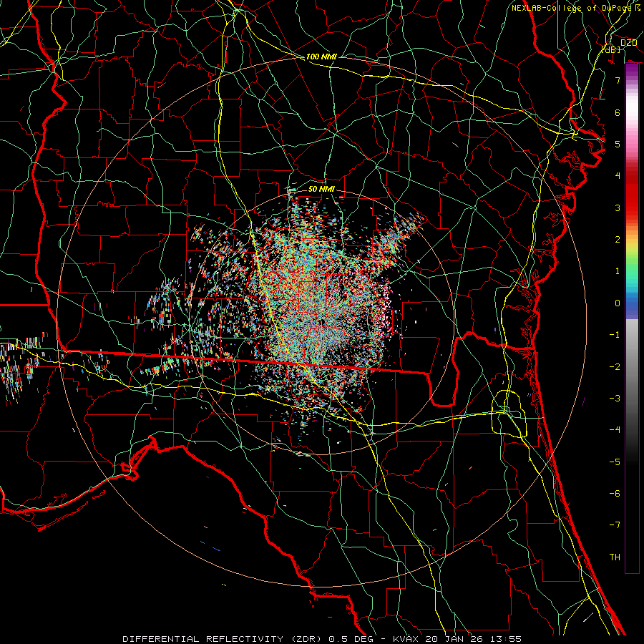Select the 7 dB scale label
This screenshot has width=644, height=644.
point(618,80)
